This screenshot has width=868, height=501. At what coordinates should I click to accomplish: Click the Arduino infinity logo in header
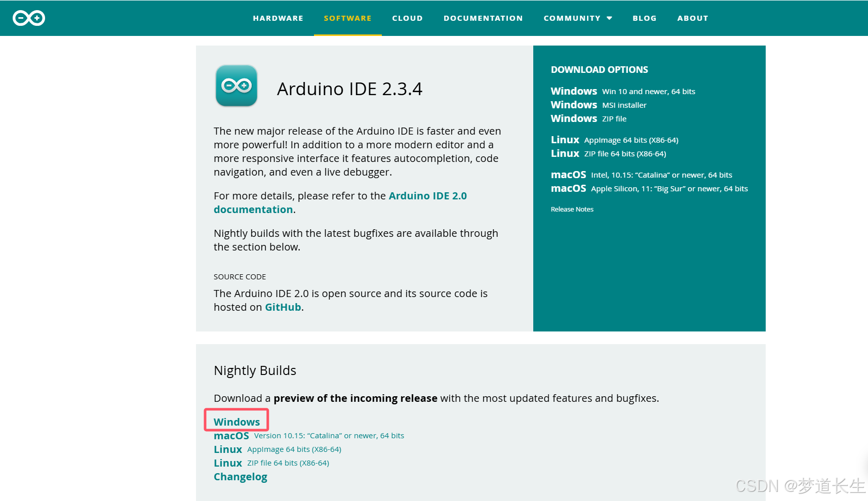[x=29, y=18]
